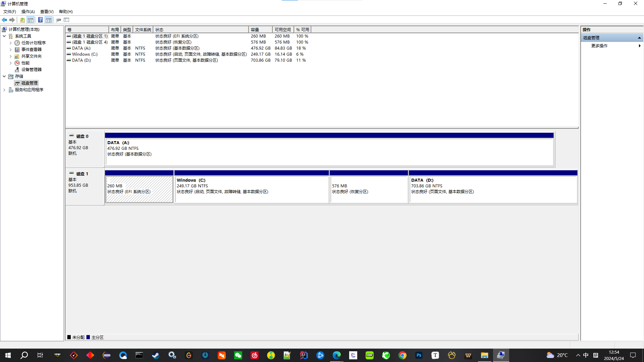This screenshot has width=644, height=362.
Task: Collapse the 系统工具 tree node
Action: [x=4, y=36]
